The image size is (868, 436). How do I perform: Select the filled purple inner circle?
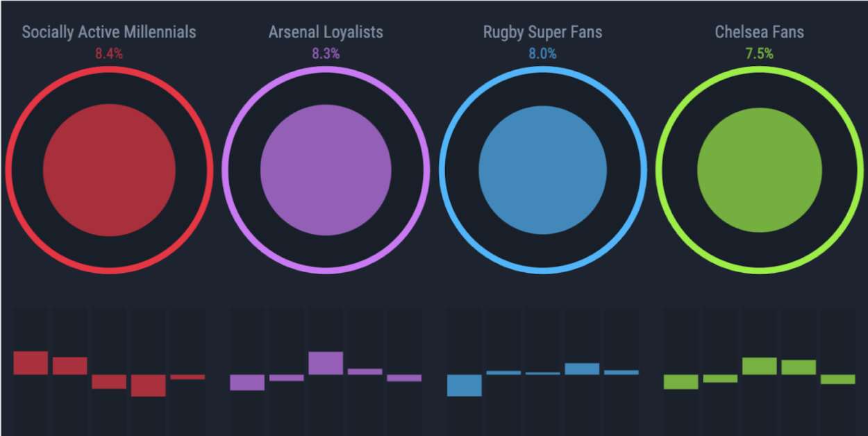coord(326,169)
